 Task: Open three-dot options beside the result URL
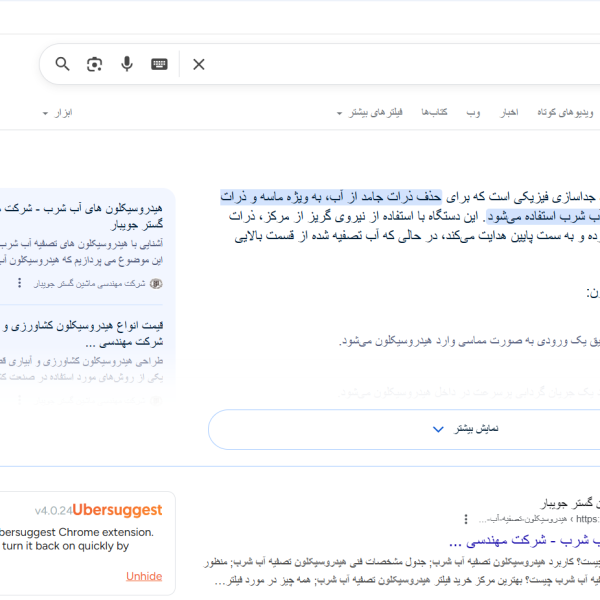point(465,520)
